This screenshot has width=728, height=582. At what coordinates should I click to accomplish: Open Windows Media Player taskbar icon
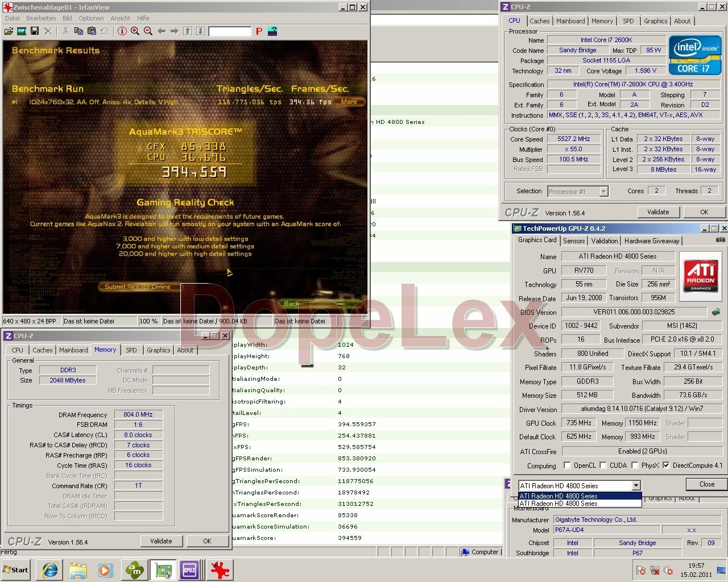click(106, 570)
